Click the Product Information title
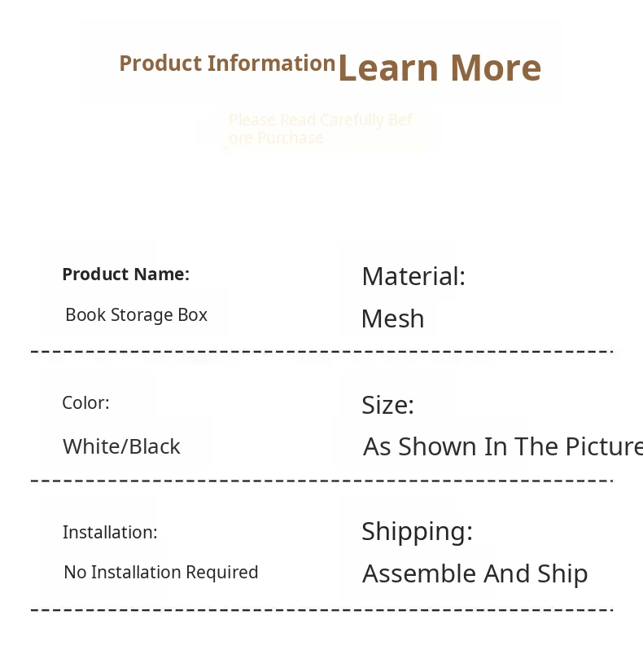This screenshot has height=672, width=643. point(227,64)
